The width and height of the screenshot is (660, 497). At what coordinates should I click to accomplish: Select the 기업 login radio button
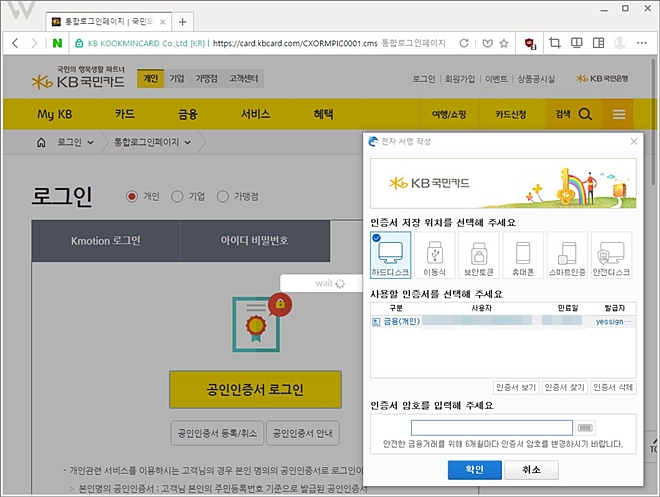point(177,196)
